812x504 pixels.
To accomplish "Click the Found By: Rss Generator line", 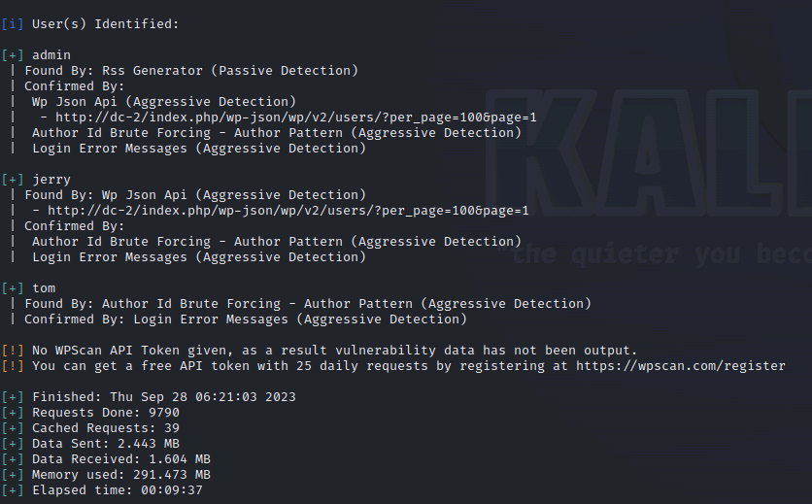I will [x=190, y=70].
